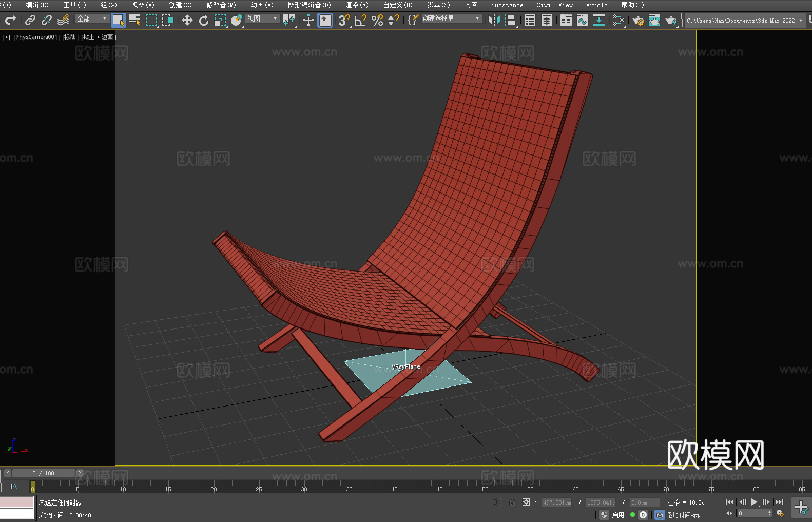Open the 工具(T) menu

click(x=75, y=5)
